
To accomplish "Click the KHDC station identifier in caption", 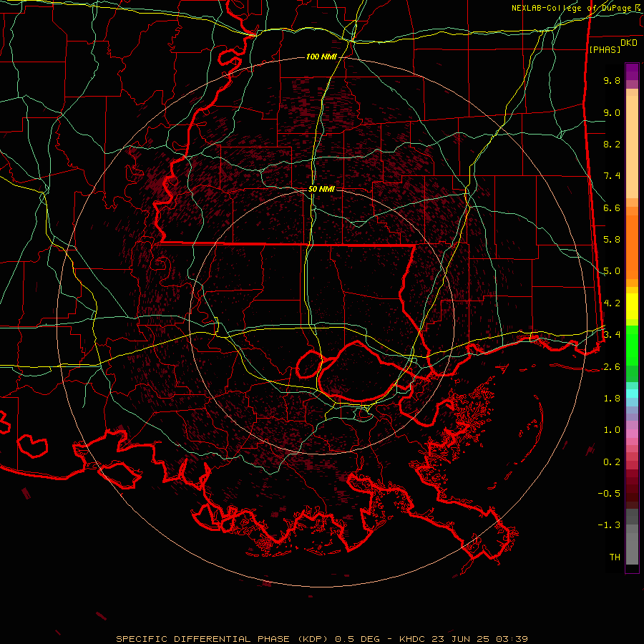I will click(412, 639).
